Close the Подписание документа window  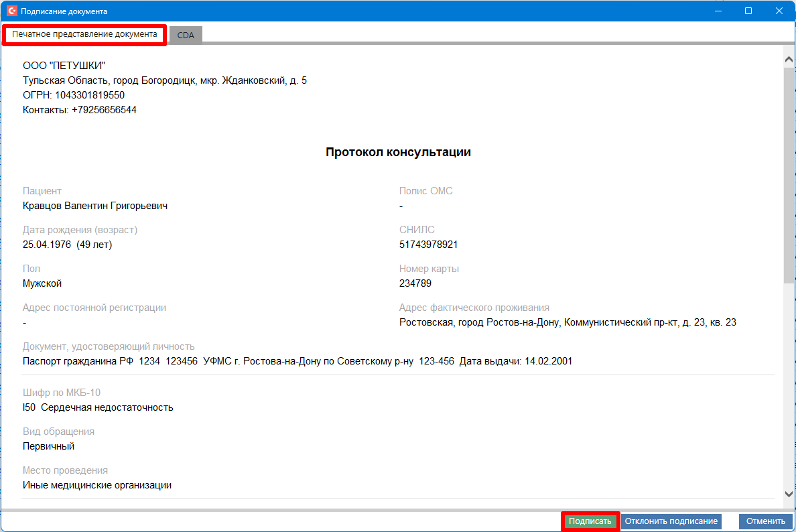click(x=779, y=11)
